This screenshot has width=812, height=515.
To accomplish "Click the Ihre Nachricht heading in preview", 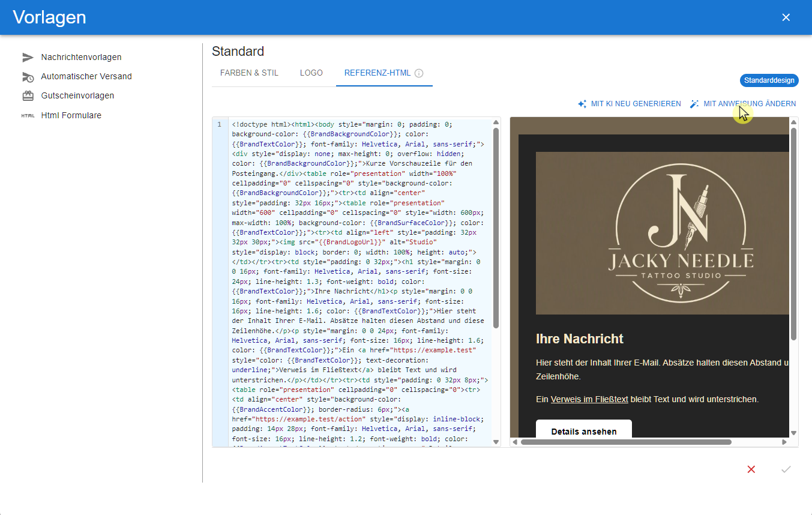I will click(x=580, y=339).
